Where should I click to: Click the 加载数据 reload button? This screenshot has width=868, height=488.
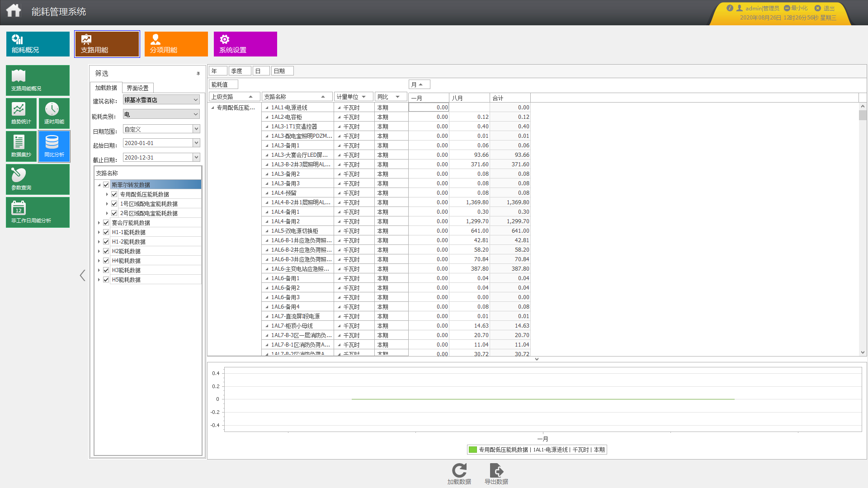[459, 474]
